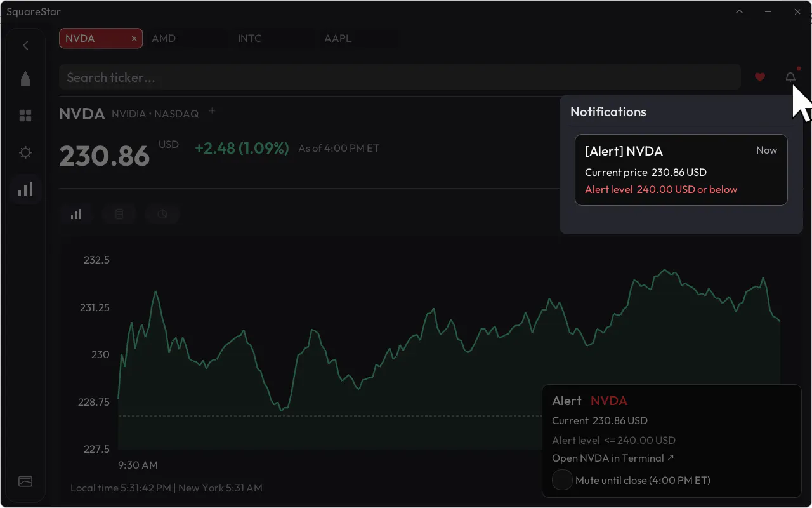Viewport: 812px width, 508px height.
Task: Click the notifications bell icon
Action: (790, 77)
